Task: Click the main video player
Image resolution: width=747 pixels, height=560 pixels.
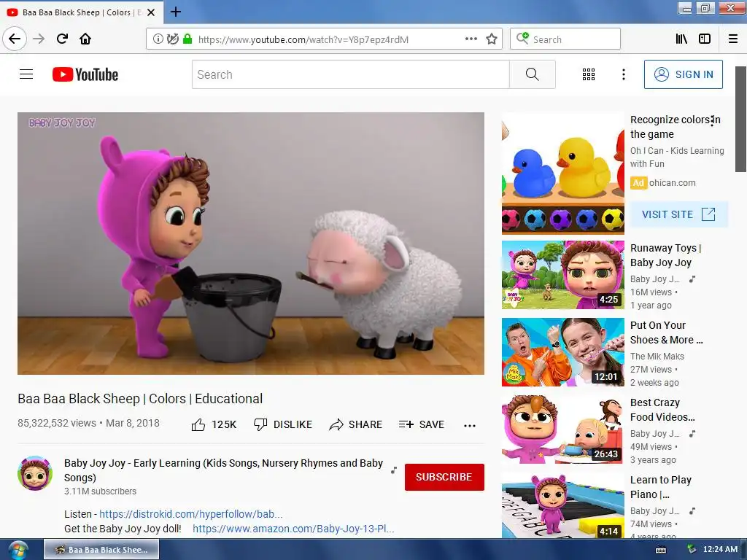Action: tap(251, 244)
